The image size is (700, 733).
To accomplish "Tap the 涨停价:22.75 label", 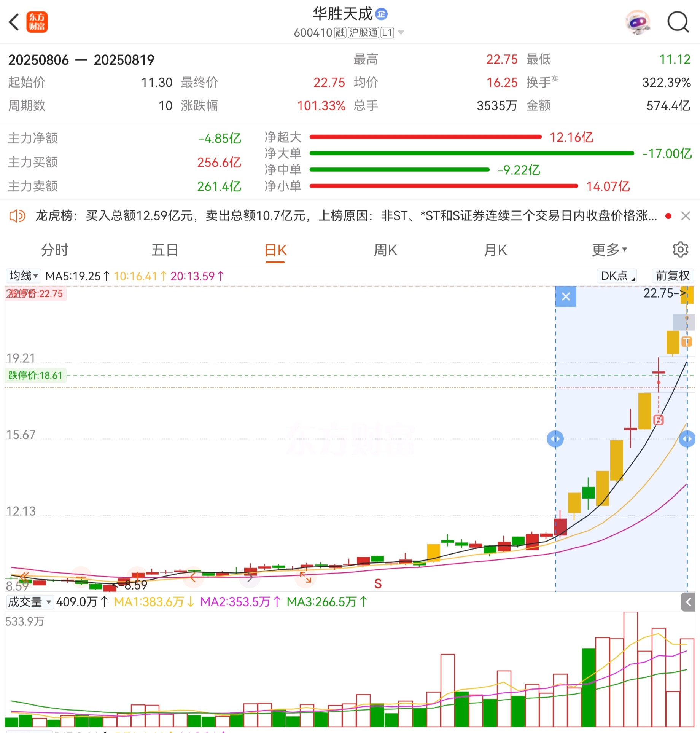I will (x=35, y=293).
